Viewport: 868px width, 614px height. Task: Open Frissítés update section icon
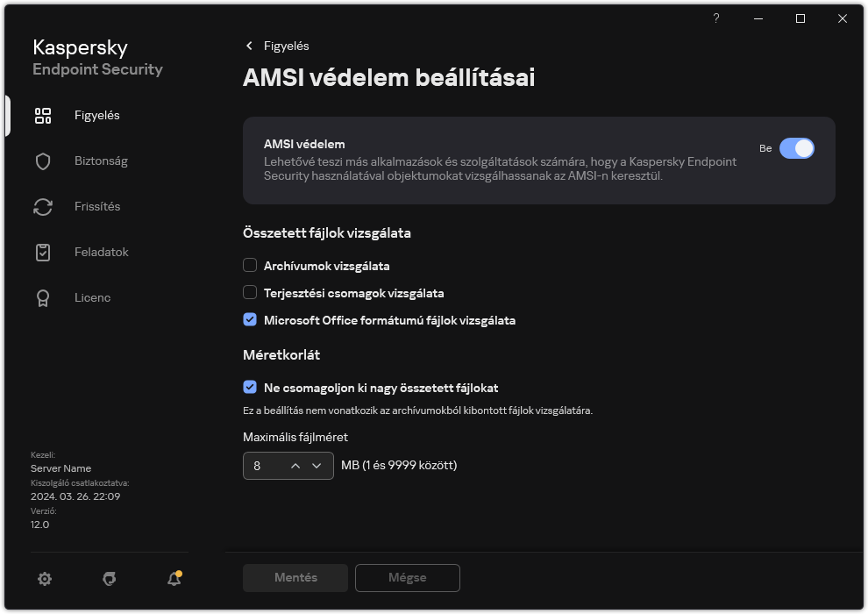point(42,206)
